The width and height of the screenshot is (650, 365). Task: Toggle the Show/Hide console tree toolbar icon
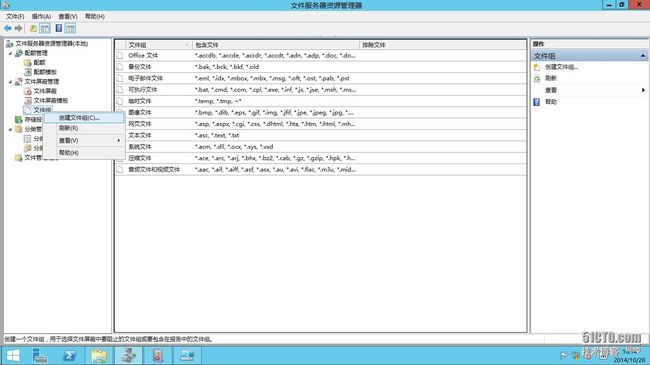click(45, 28)
